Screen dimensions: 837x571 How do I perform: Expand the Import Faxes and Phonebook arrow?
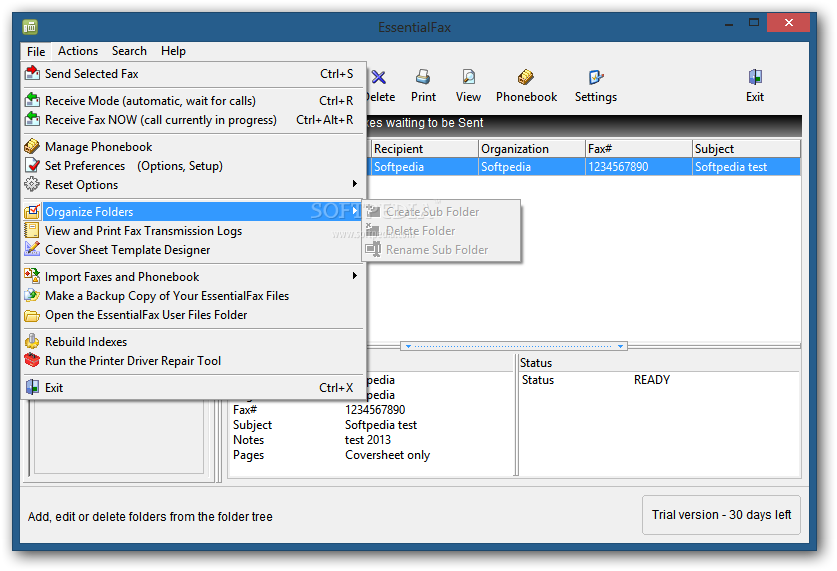click(x=354, y=275)
